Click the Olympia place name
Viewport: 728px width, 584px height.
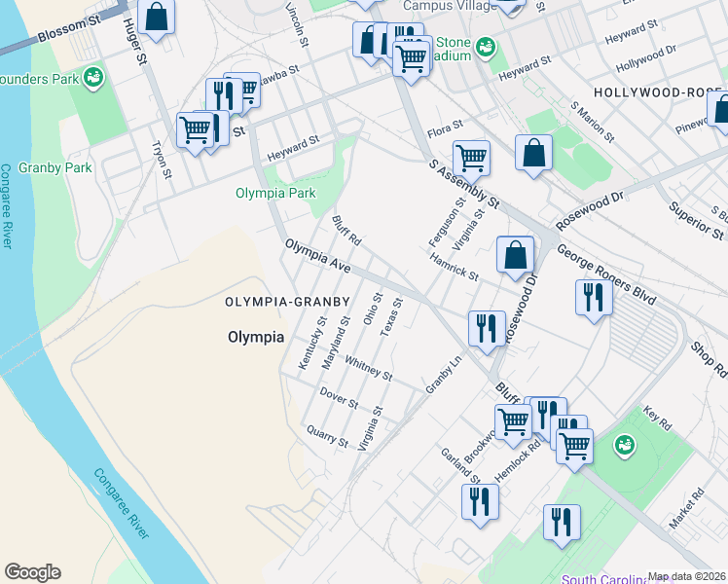tap(256, 337)
